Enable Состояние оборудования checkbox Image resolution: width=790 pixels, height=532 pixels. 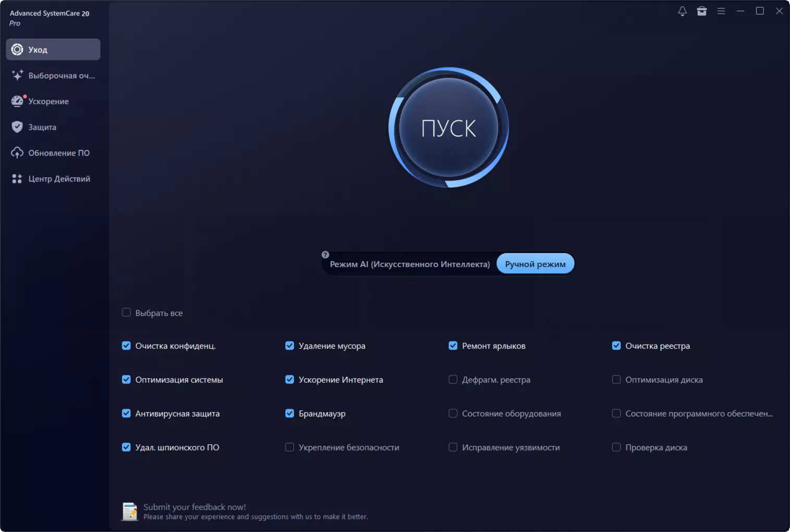click(453, 414)
